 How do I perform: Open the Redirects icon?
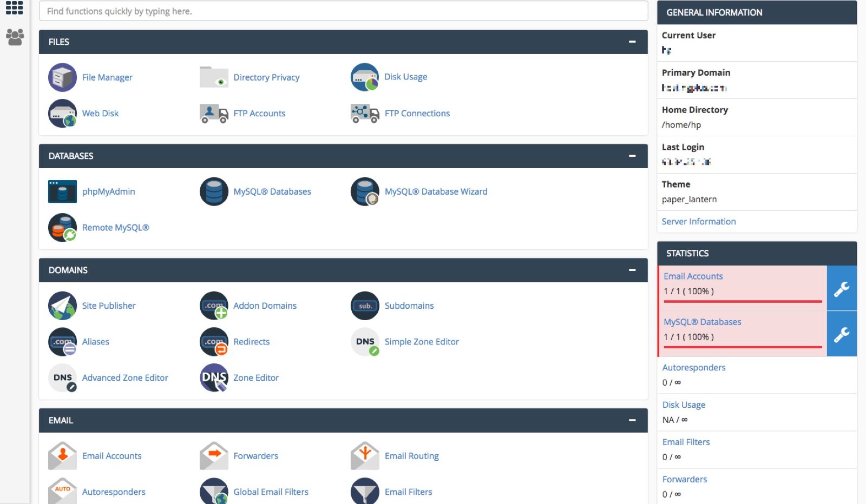click(x=214, y=342)
